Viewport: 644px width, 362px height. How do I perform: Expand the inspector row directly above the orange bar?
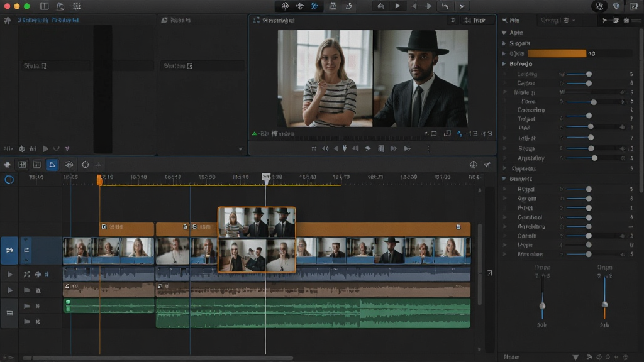pyautogui.click(x=504, y=43)
